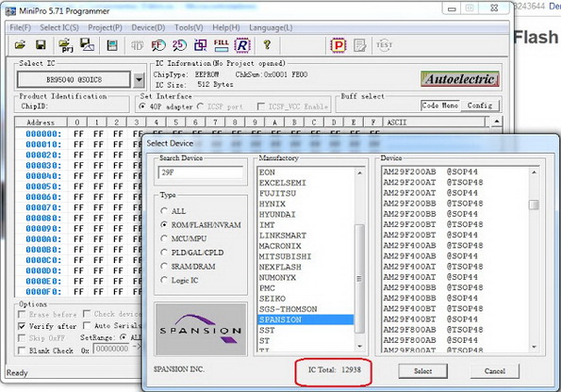Image resolution: width=561 pixels, height=392 pixels.
Task: Click the save project toolbar icon
Action: click(87, 45)
